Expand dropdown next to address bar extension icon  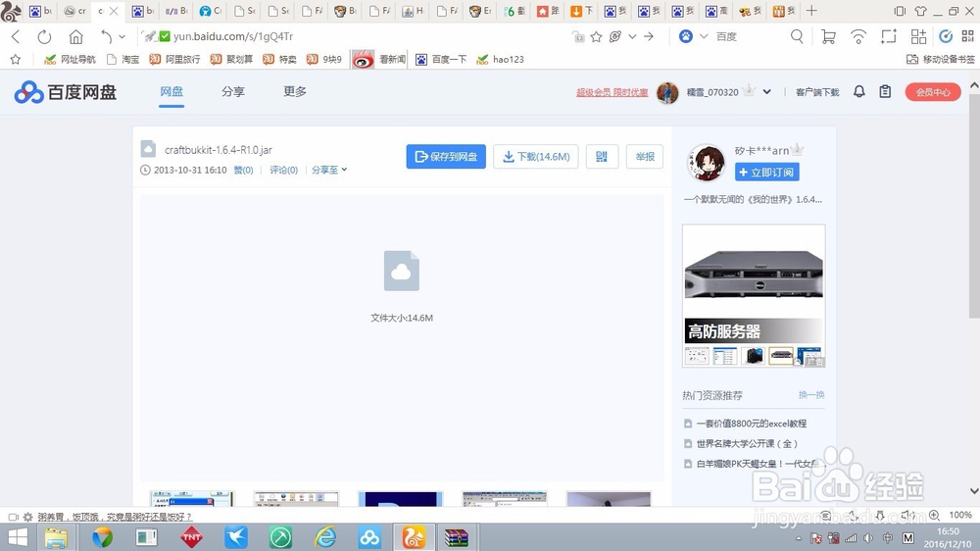coord(632,37)
